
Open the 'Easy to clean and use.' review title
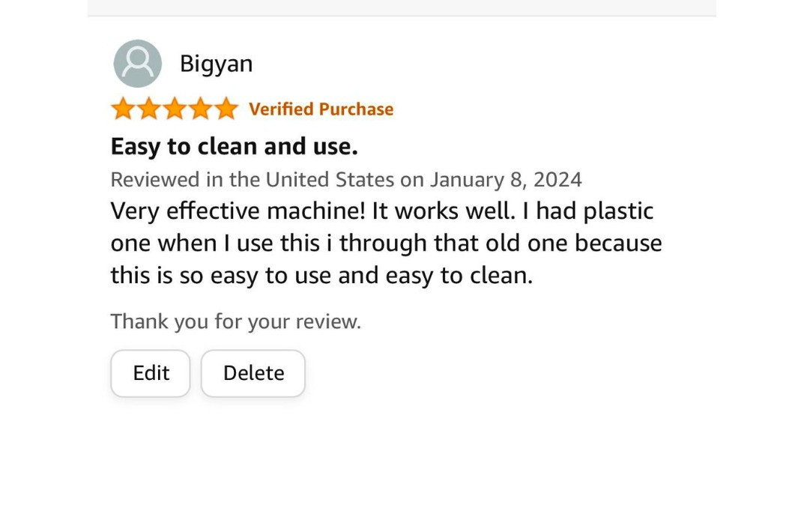click(234, 146)
